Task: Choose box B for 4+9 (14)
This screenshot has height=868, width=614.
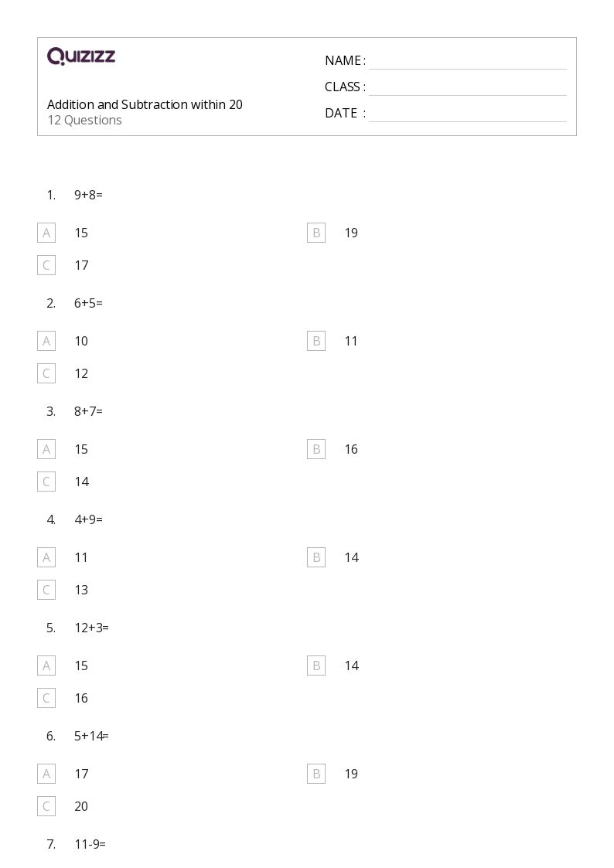Action: pyautogui.click(x=316, y=557)
